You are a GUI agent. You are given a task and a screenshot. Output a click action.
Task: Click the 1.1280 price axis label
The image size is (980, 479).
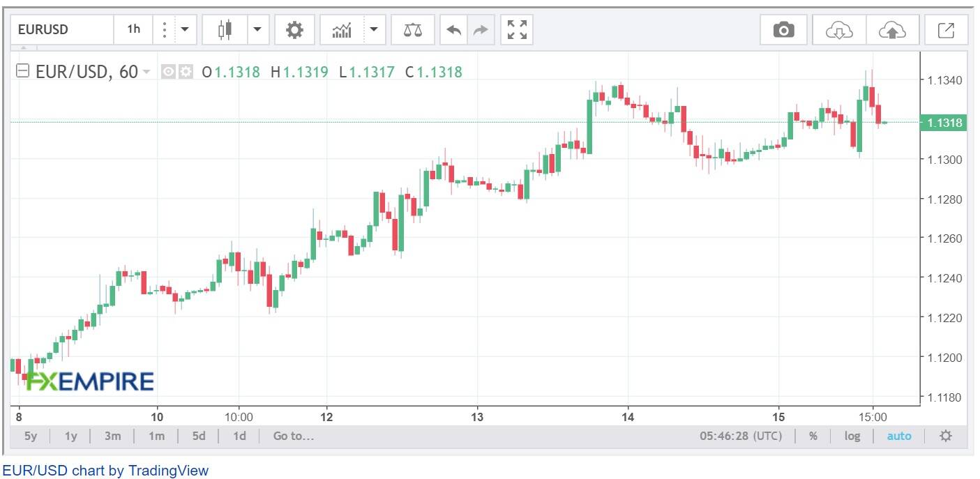[x=944, y=199]
